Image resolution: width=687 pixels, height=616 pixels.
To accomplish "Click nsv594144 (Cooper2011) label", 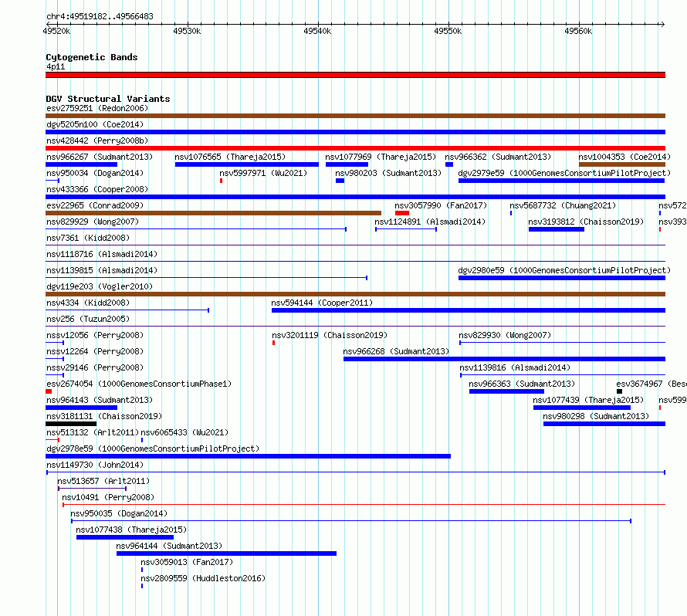I will tap(322, 303).
